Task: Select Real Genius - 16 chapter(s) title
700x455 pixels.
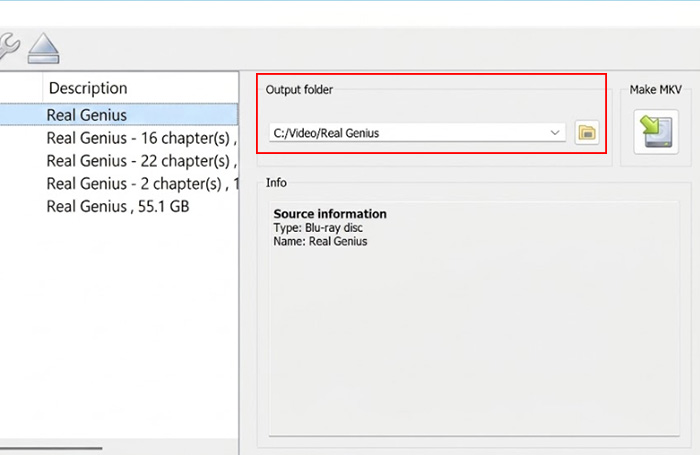Action: click(141, 138)
